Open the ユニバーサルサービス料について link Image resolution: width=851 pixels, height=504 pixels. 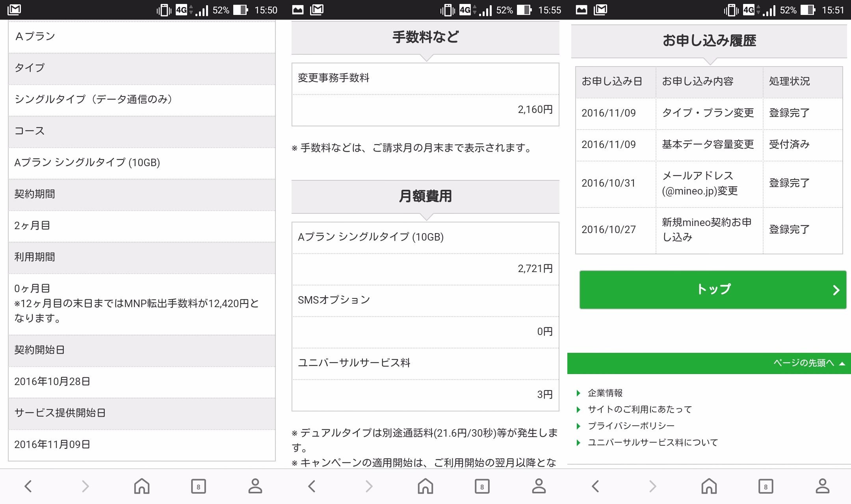click(x=652, y=443)
